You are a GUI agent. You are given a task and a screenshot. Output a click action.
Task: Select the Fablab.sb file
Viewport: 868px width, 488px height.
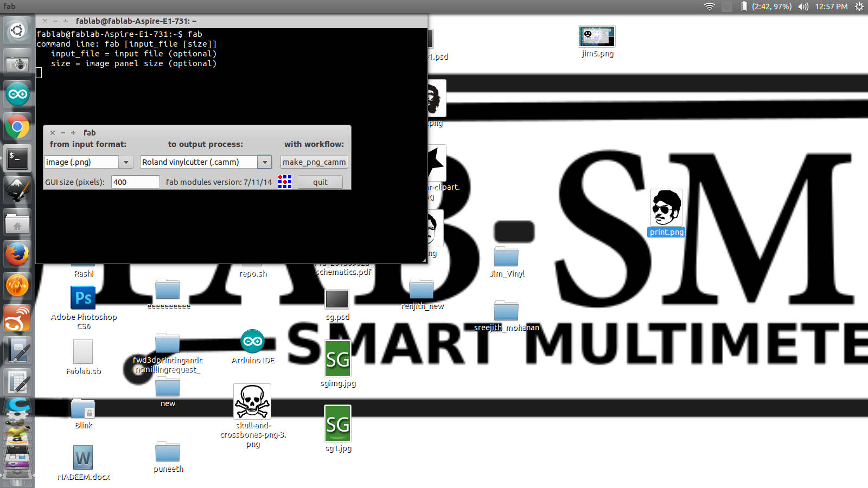click(83, 357)
